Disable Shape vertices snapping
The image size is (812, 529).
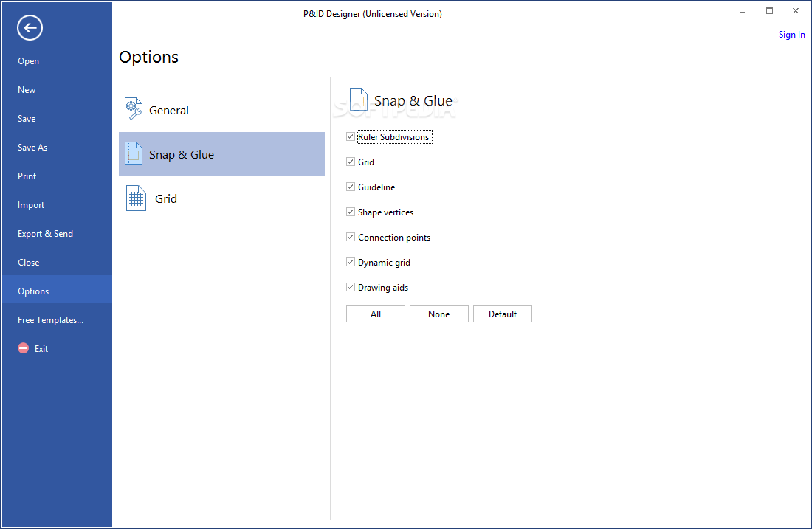(351, 212)
